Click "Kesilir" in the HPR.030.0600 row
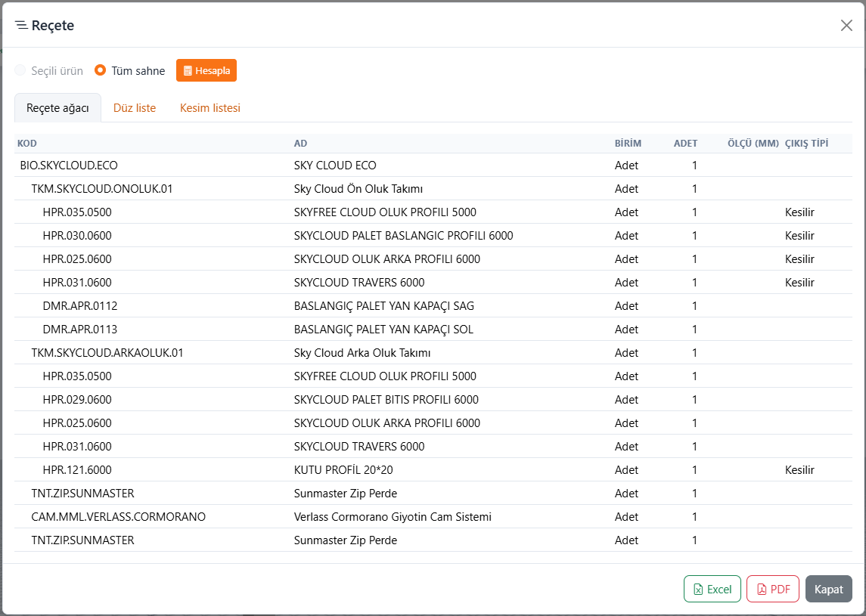The width and height of the screenshot is (866, 616). pos(799,236)
